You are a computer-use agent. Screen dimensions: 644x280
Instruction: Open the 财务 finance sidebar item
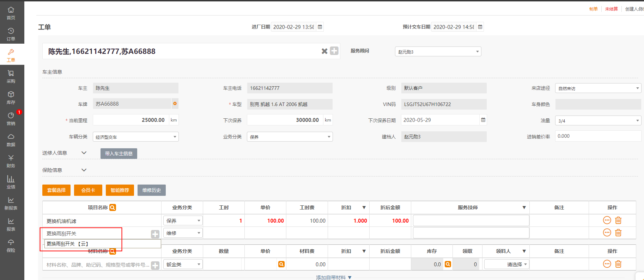click(x=11, y=161)
